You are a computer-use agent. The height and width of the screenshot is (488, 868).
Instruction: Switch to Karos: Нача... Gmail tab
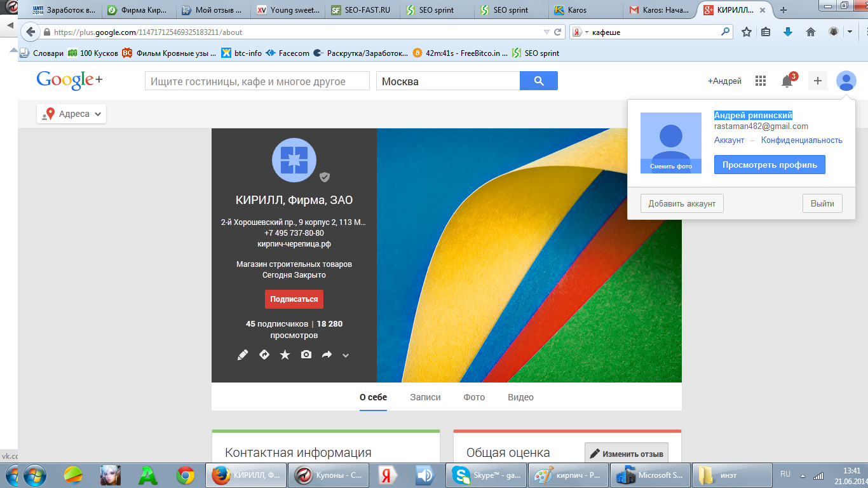pyautogui.click(x=660, y=10)
